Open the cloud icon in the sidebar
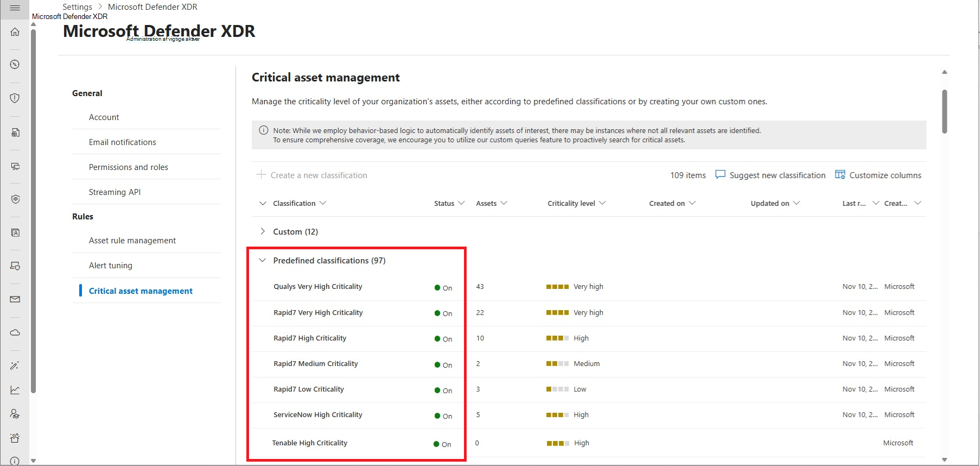Viewport: 980px width, 466px height. pos(15,332)
